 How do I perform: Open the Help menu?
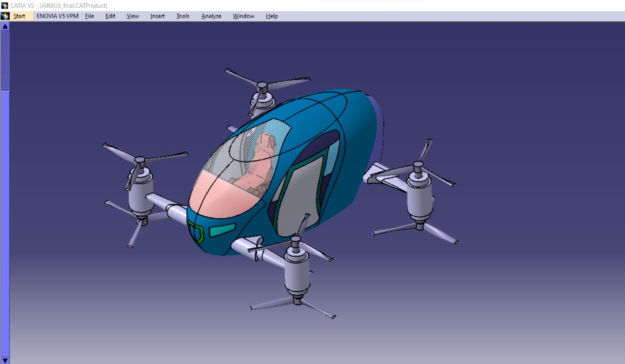tap(272, 16)
